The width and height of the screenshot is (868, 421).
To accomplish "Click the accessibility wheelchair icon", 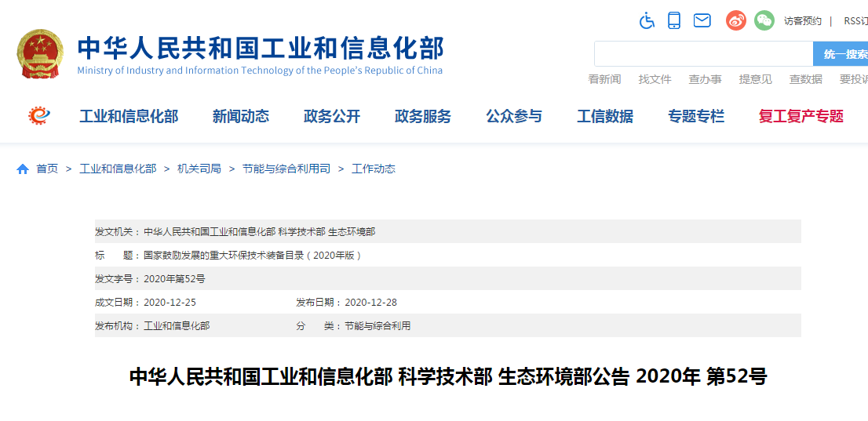I will pyautogui.click(x=647, y=21).
